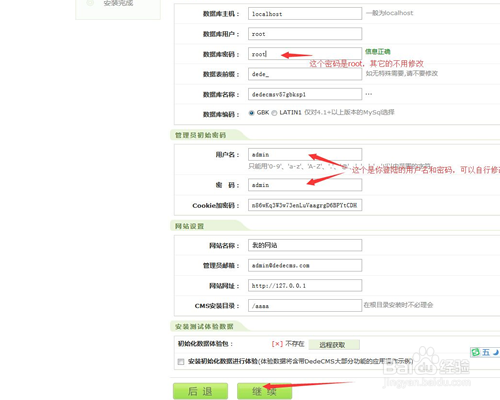Viewport: 500px width, 400px height.
Task: Click the Cookie加密码 field label
Action: (x=216, y=205)
